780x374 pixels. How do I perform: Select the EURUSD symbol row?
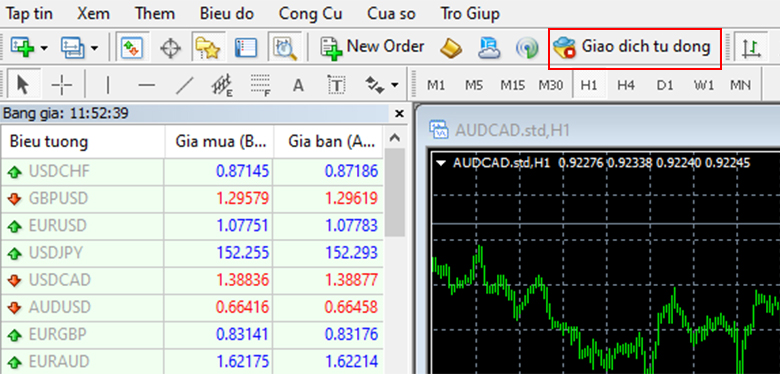tap(193, 226)
